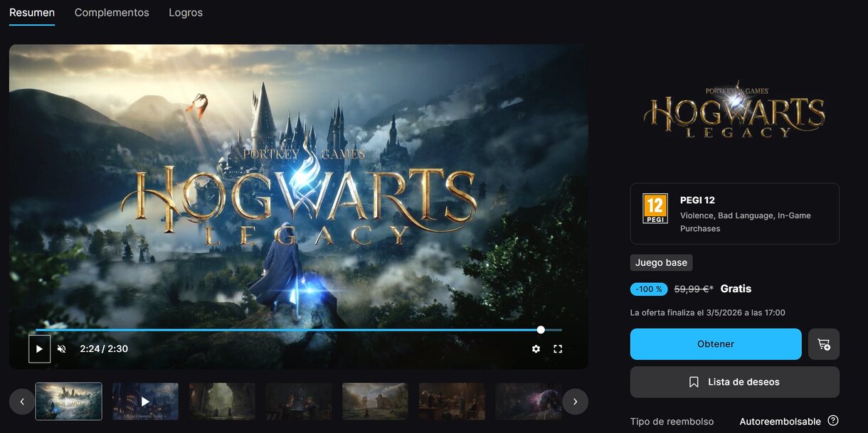Select the Resumen tab
The width and height of the screenshot is (868, 433).
click(x=32, y=13)
